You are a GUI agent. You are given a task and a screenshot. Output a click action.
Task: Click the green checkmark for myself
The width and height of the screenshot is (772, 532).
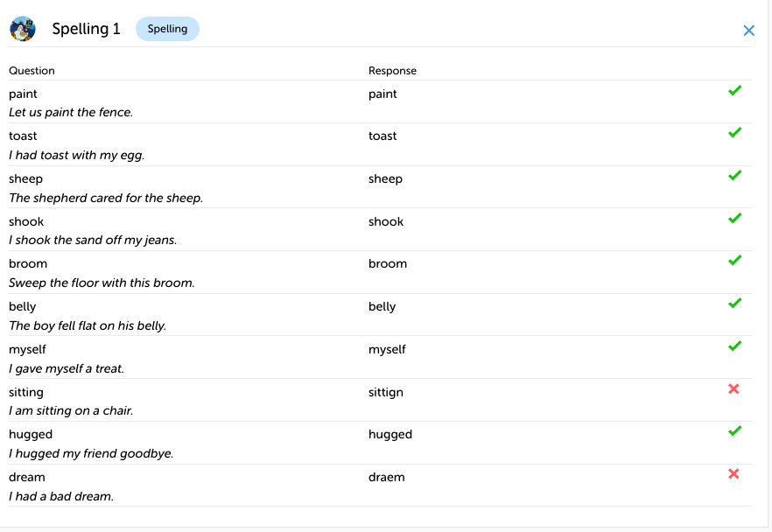pos(734,346)
